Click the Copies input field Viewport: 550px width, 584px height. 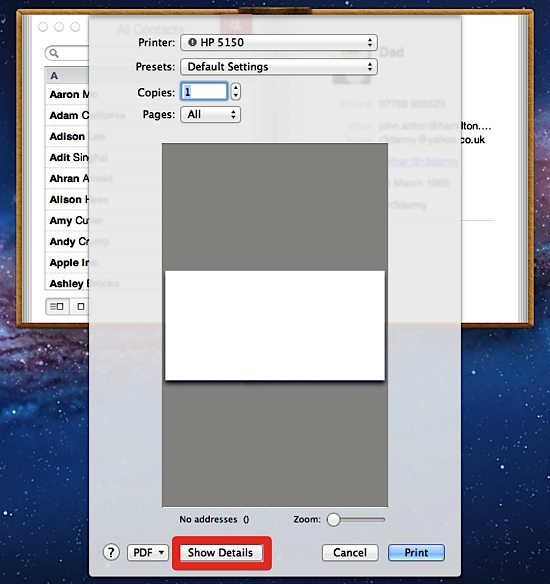pyautogui.click(x=204, y=92)
